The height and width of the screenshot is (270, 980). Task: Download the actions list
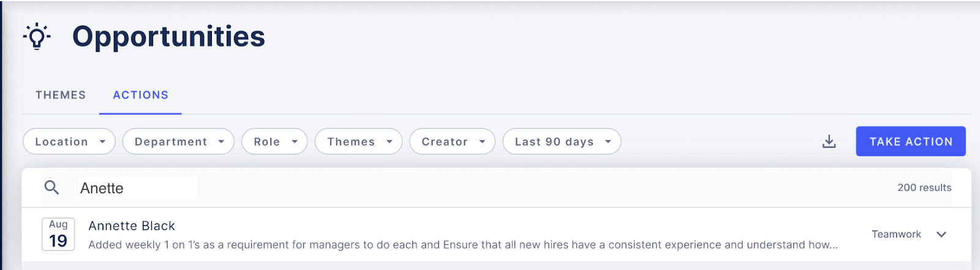pos(829,142)
